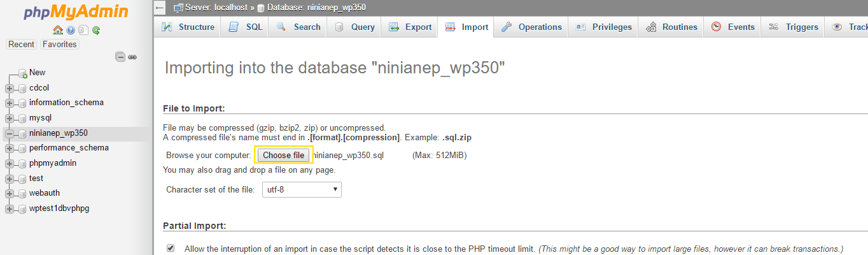Collapse the ninianep_wp350 database node
868x255 pixels.
click(x=10, y=133)
